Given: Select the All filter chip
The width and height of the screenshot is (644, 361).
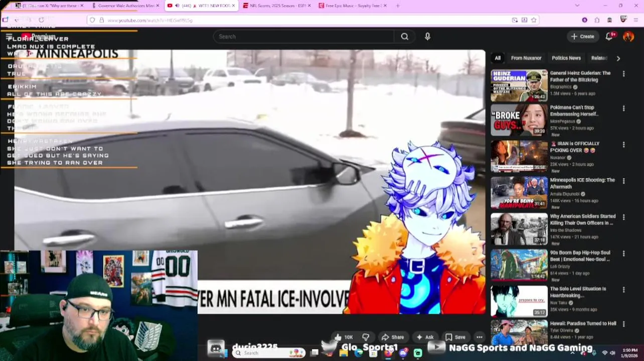Looking at the screenshot, I should pyautogui.click(x=498, y=58).
